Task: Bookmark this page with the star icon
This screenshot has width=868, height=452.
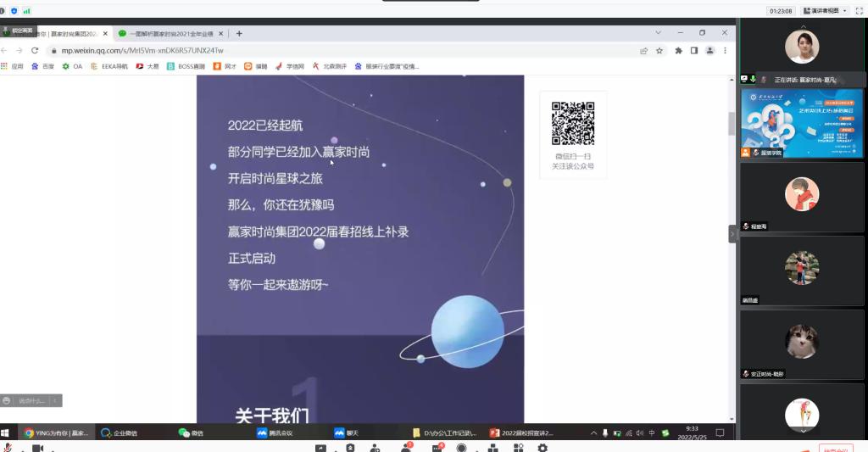Action: pos(659,51)
